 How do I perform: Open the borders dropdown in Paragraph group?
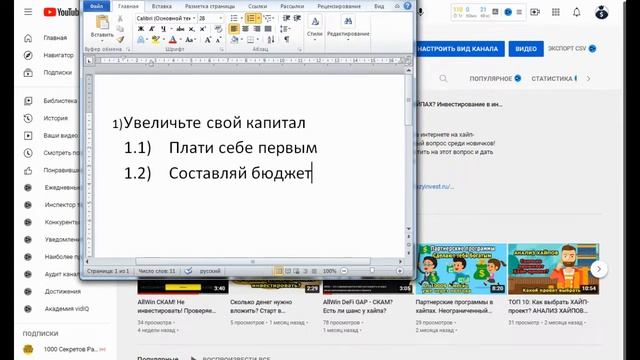tap(258, 40)
